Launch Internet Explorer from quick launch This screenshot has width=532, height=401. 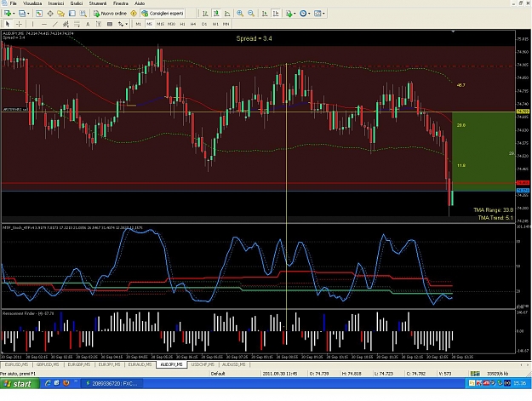(48, 383)
